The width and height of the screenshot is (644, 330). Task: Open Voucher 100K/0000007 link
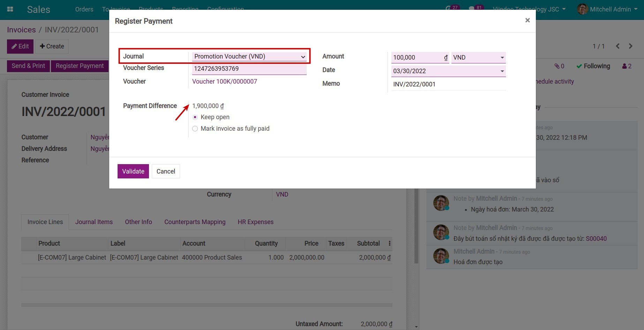click(224, 82)
